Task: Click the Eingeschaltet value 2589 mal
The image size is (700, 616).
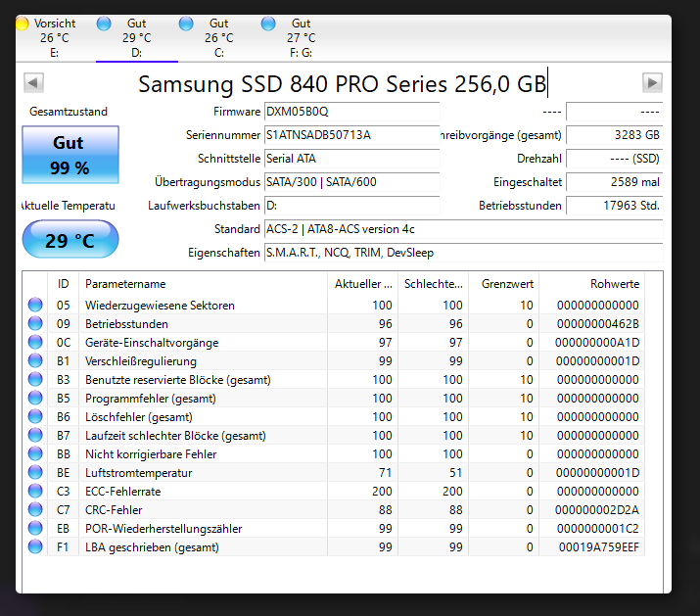Action: click(x=614, y=182)
